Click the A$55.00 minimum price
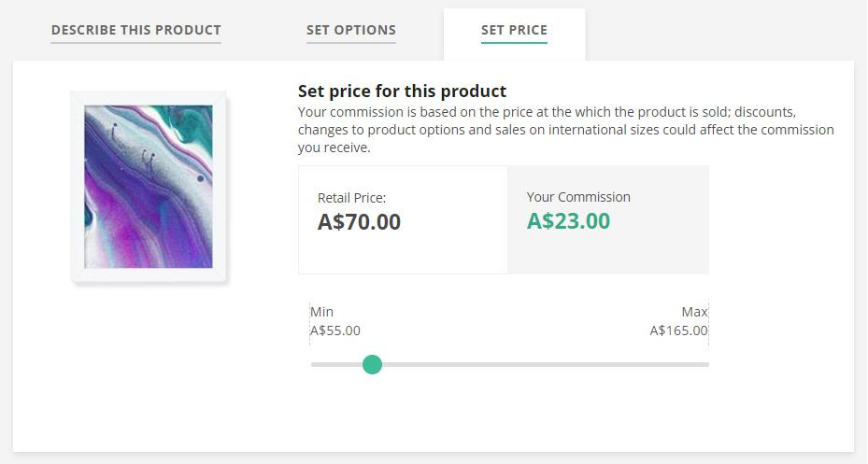 pyautogui.click(x=334, y=330)
